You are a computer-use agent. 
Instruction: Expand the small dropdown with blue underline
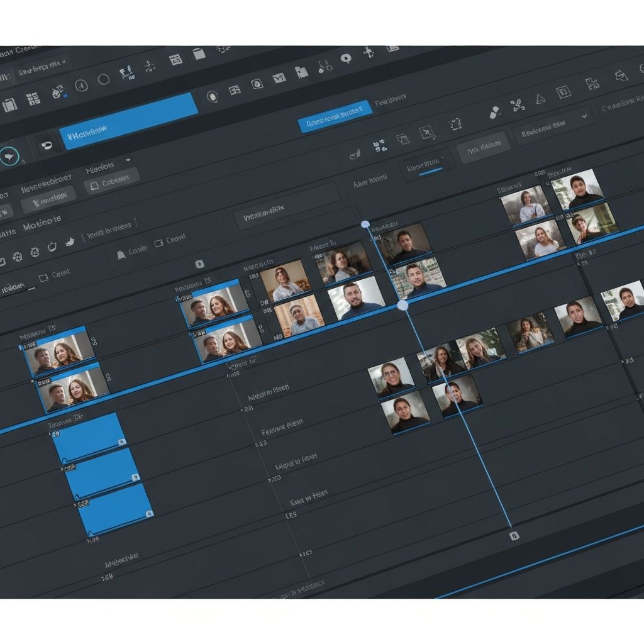click(426, 166)
